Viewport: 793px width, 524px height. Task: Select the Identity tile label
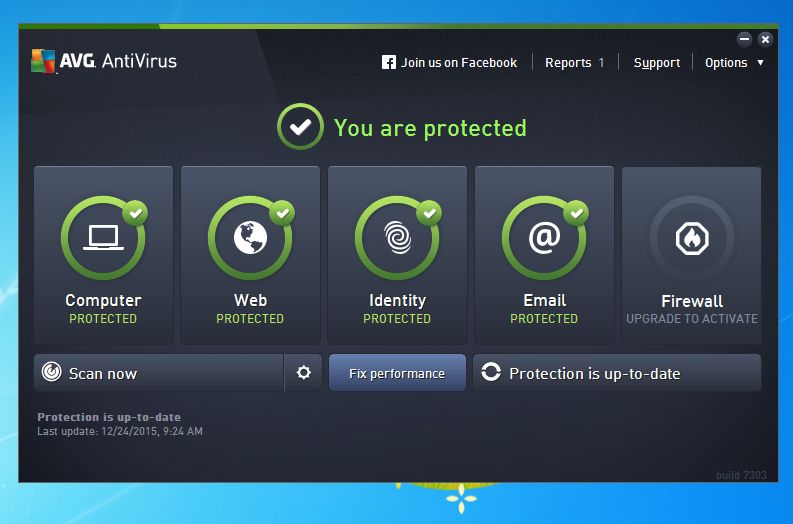coord(398,300)
